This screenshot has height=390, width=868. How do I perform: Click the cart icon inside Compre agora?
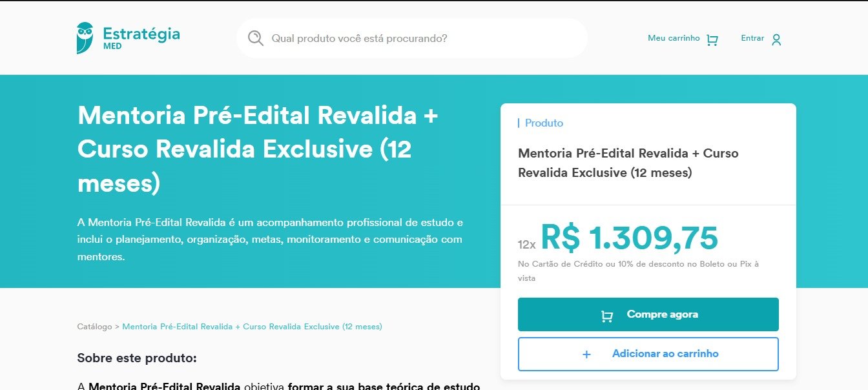click(x=606, y=315)
